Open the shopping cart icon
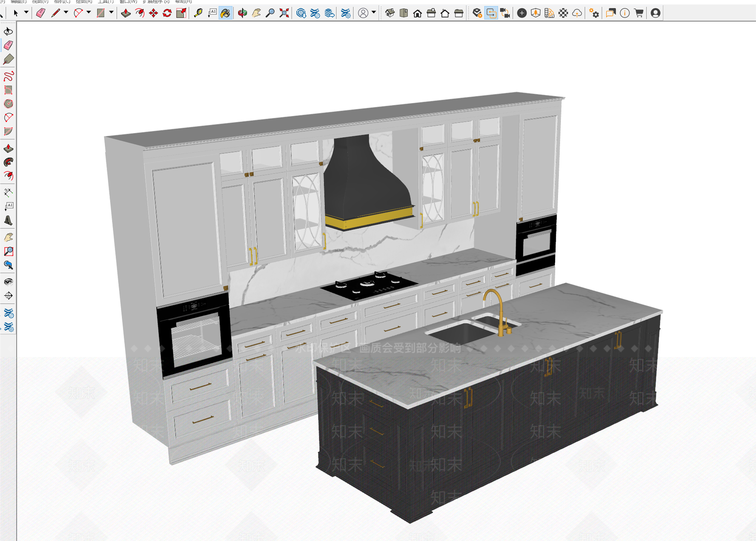This screenshot has height=541, width=756. tap(639, 13)
